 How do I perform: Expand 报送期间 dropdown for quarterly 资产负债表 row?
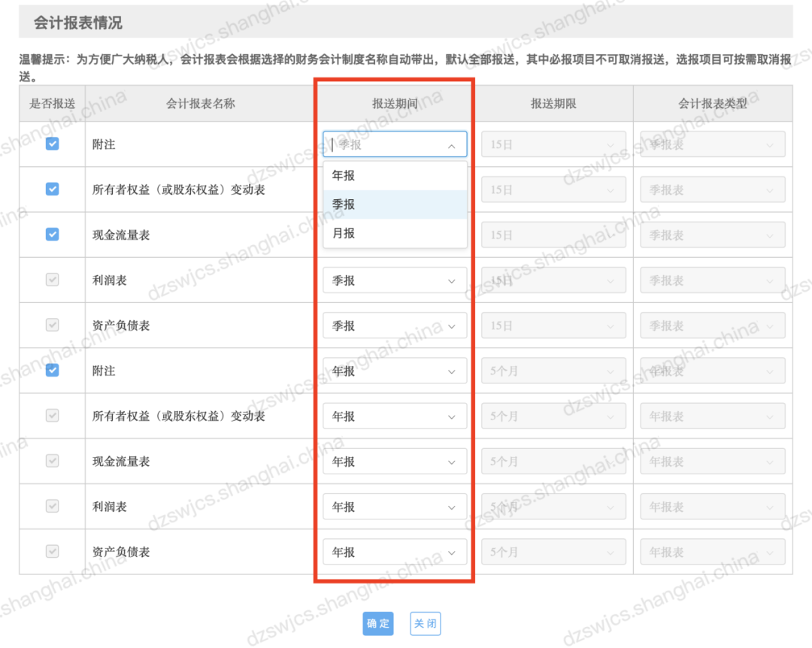(x=395, y=326)
